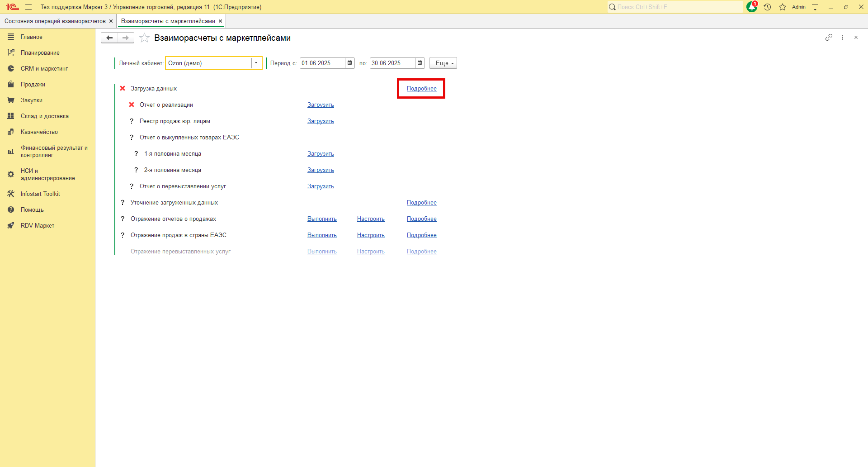Open the history clock icon
Image resolution: width=868 pixels, height=467 pixels.
pyautogui.click(x=767, y=7)
